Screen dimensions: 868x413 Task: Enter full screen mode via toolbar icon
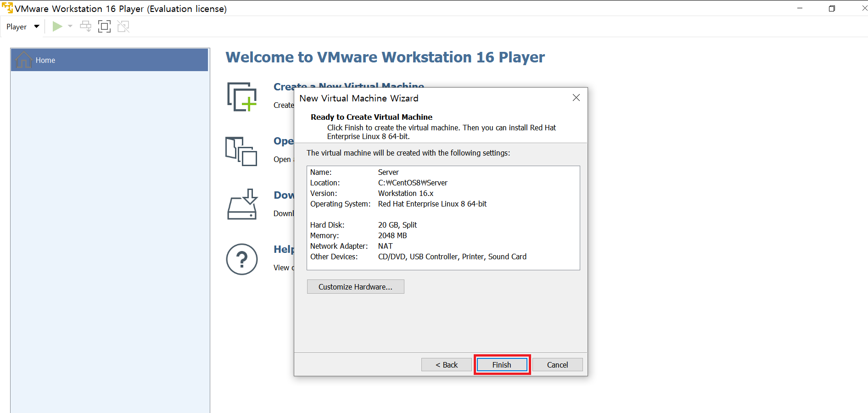tap(105, 27)
